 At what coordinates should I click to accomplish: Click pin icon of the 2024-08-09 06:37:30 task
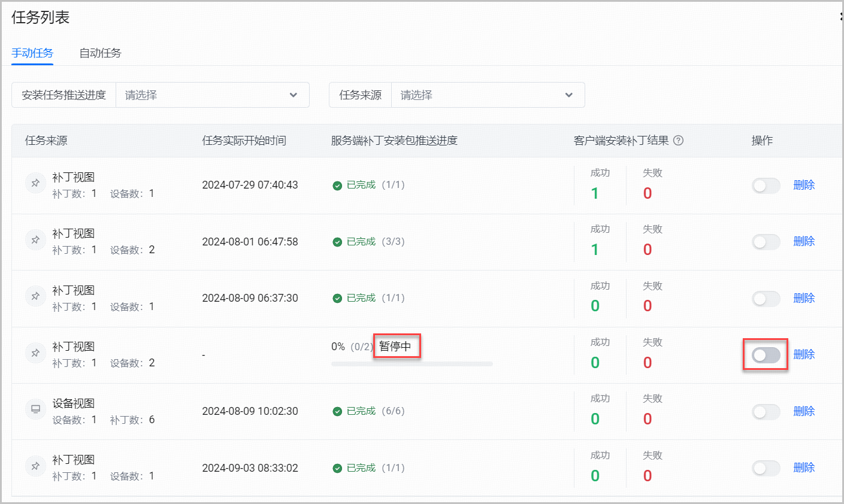[x=35, y=296]
